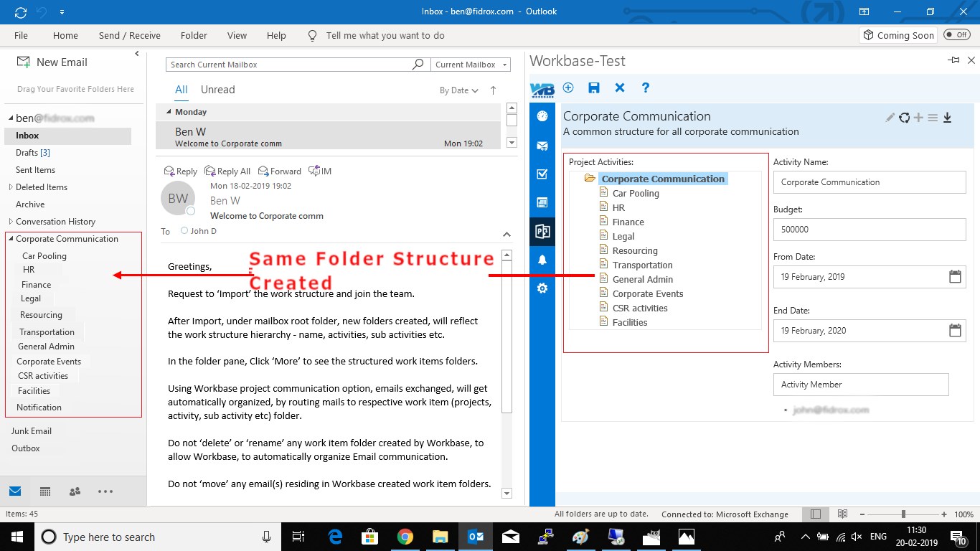Open the View ribbon tab
This screenshot has width=980, height=551.
237,35
